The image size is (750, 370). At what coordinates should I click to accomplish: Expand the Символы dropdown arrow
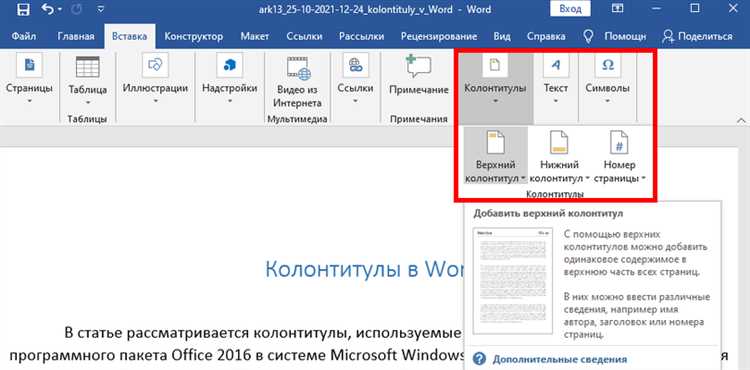[607, 101]
